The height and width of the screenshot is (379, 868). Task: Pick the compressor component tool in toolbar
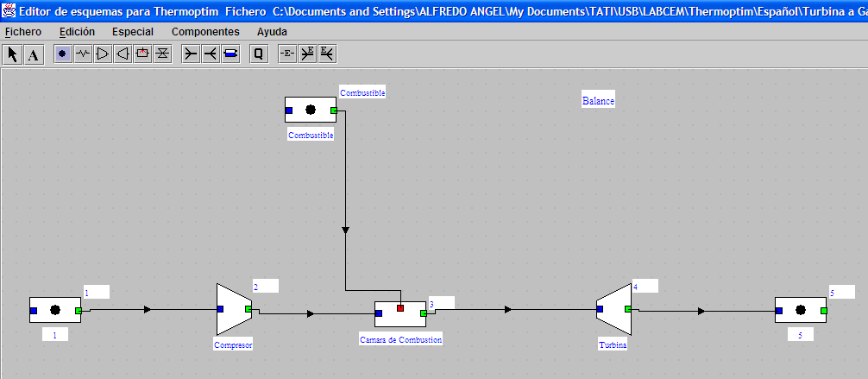point(103,54)
